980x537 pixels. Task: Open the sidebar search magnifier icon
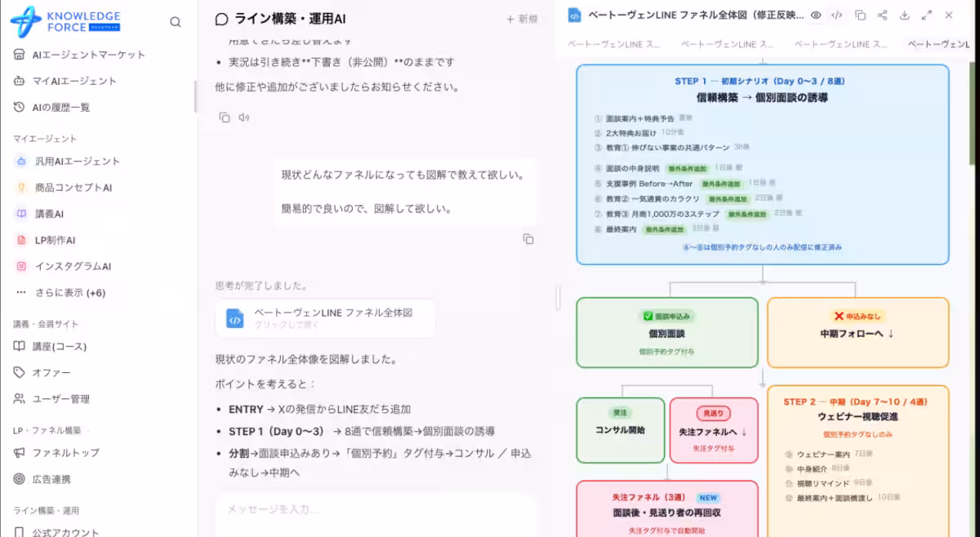176,22
